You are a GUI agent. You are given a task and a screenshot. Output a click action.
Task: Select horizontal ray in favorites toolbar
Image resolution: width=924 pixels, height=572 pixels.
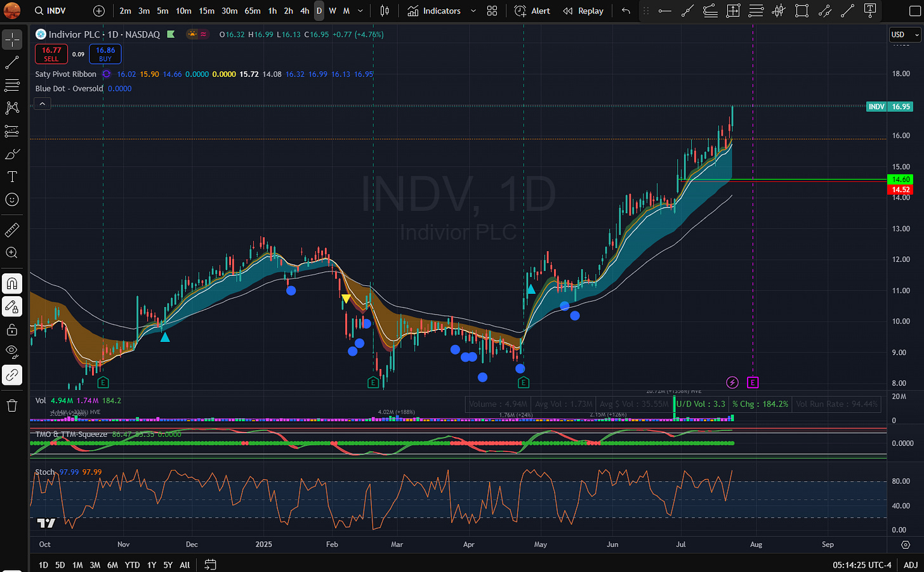(664, 11)
